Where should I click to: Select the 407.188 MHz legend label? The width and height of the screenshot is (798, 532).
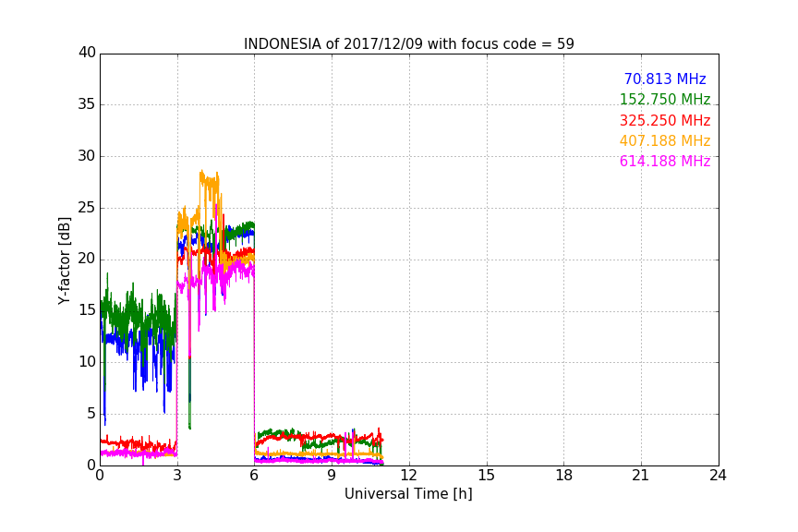click(665, 140)
